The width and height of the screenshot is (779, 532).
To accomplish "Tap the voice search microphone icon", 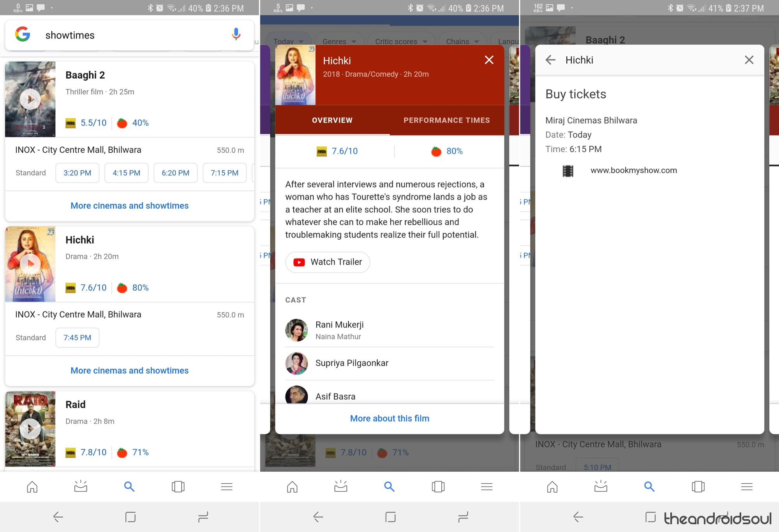I will (x=236, y=35).
